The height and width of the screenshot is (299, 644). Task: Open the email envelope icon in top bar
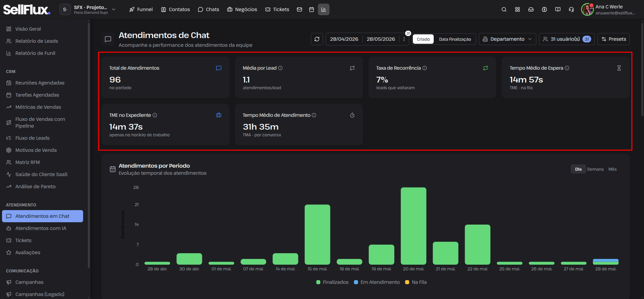pyautogui.click(x=299, y=9)
